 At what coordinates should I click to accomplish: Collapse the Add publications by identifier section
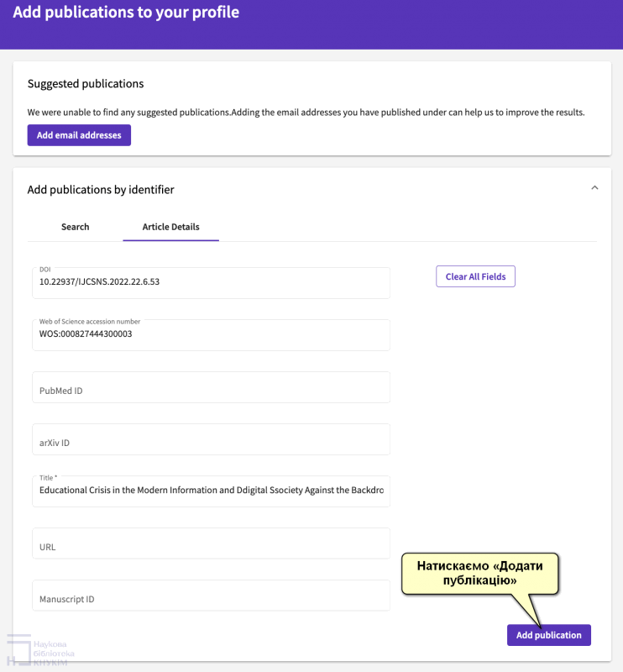(x=594, y=188)
